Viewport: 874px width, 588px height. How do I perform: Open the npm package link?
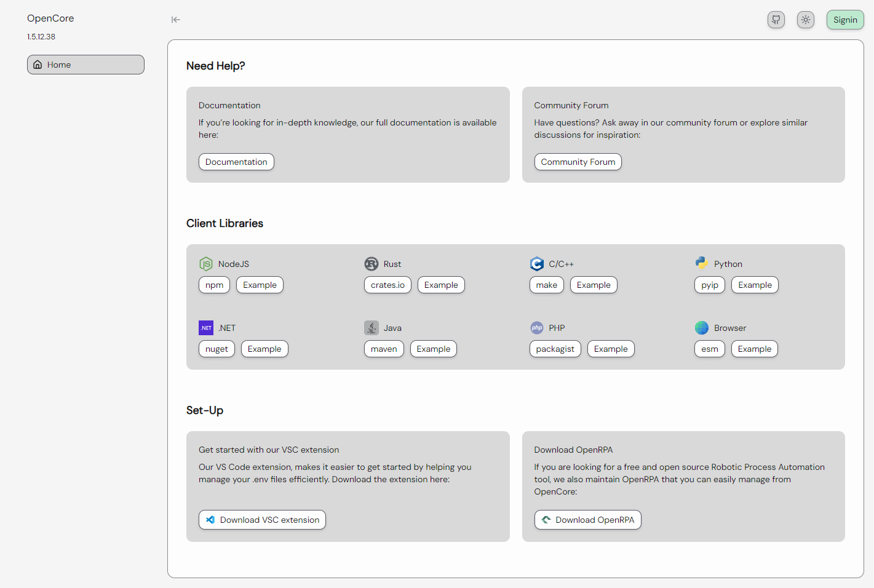coord(214,285)
